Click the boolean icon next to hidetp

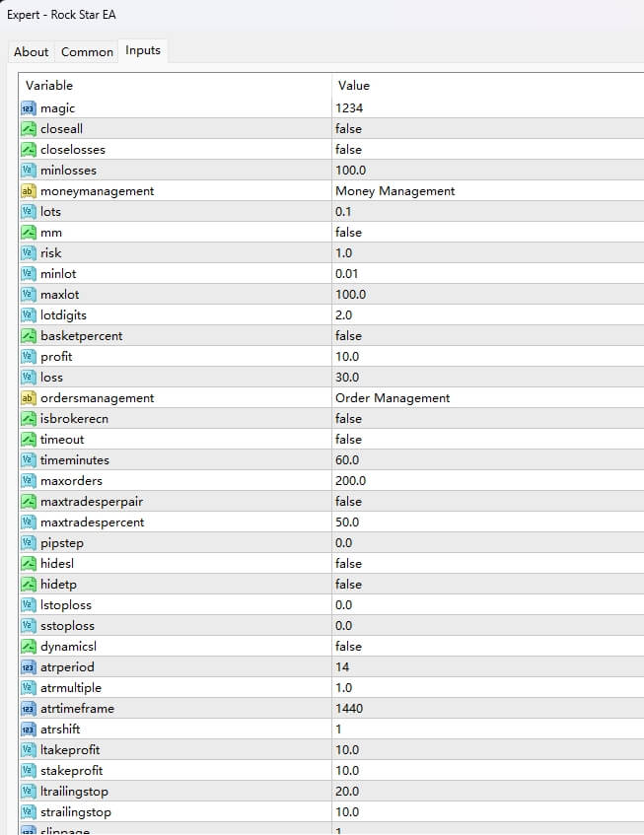(x=29, y=585)
